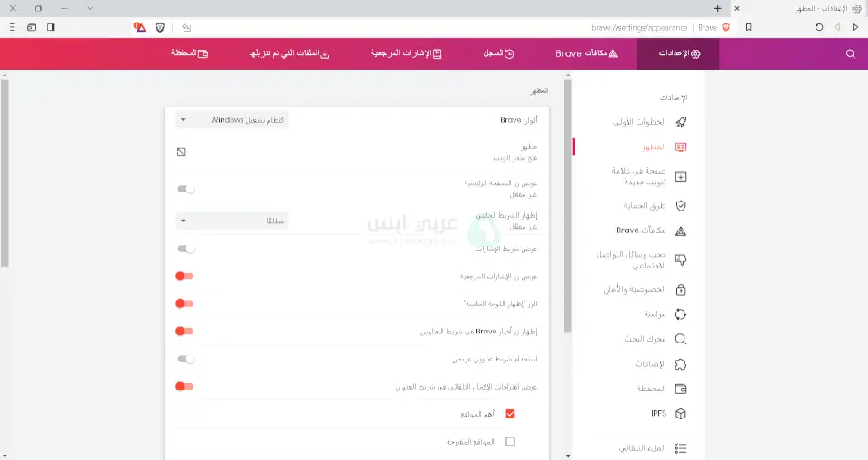Open the Wallet icon in settings sidebar

(x=681, y=390)
